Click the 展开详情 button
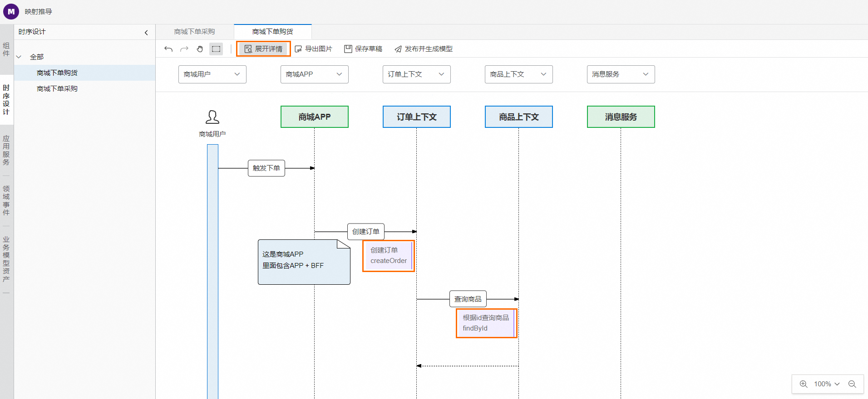The image size is (868, 399). coord(263,49)
